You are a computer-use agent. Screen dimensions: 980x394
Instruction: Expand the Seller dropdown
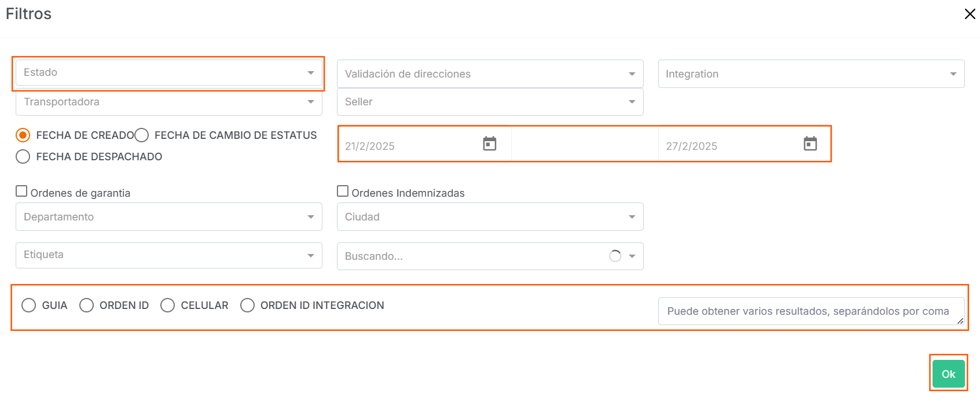(x=490, y=102)
